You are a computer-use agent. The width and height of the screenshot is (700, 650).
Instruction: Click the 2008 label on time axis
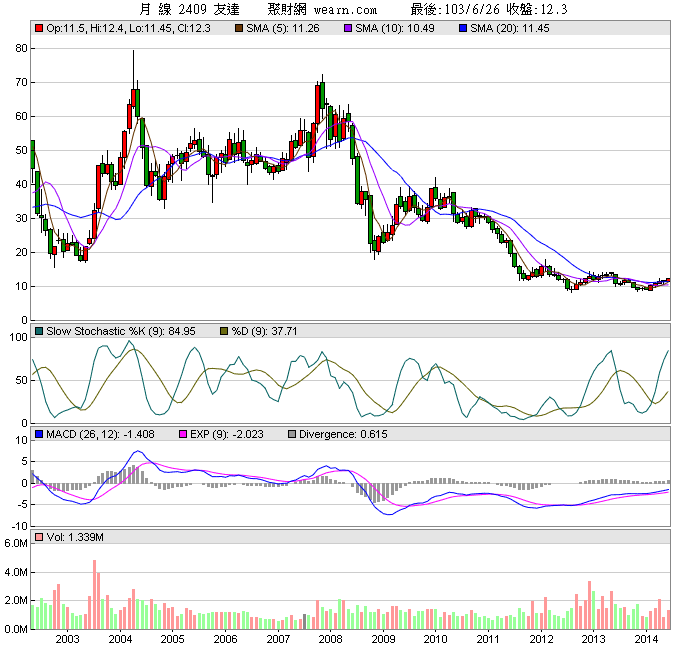tap(331, 639)
